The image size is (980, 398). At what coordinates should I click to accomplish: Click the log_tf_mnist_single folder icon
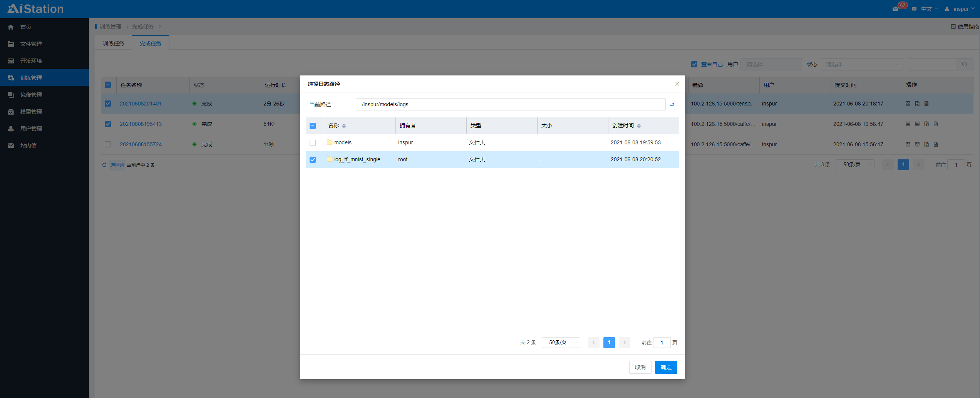[x=329, y=159]
